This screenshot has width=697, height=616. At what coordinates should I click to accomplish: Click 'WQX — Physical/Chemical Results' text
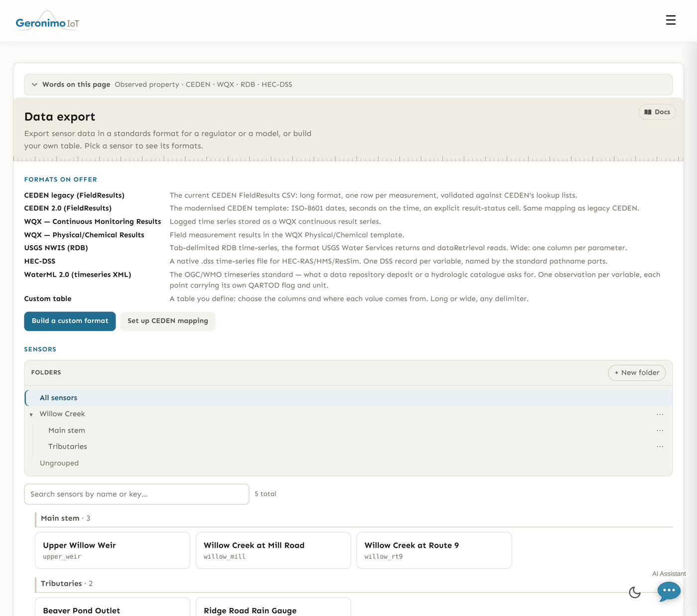click(x=84, y=235)
